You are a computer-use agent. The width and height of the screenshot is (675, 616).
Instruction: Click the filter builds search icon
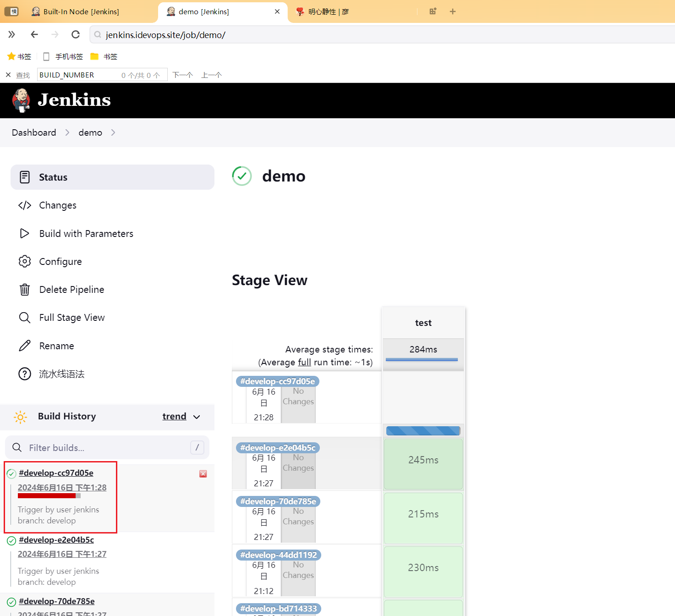[17, 447]
